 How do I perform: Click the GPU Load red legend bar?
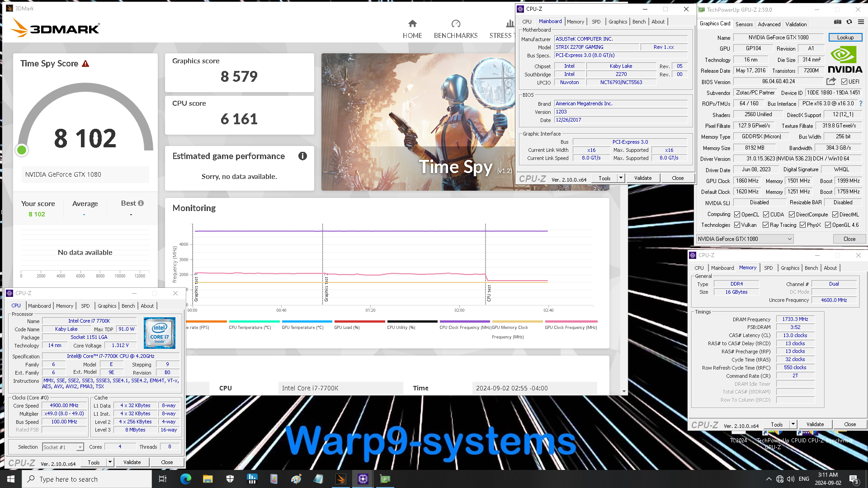pyautogui.click(x=359, y=322)
